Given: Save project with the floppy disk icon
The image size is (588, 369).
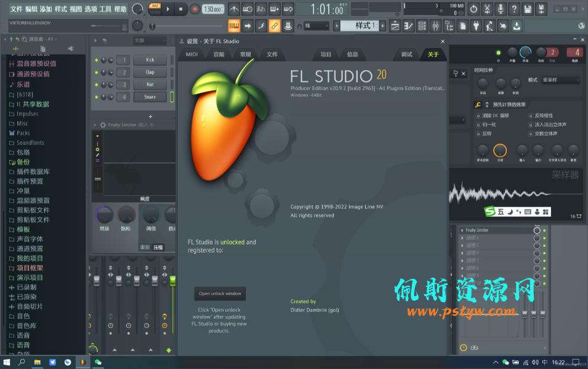Looking at the screenshot, I should tap(528, 9).
